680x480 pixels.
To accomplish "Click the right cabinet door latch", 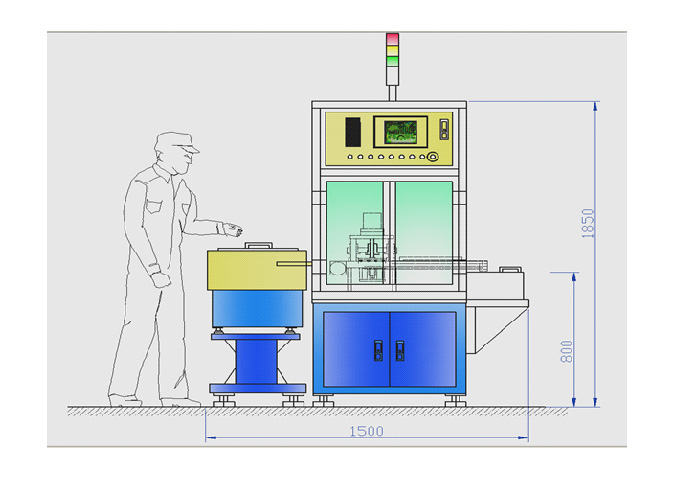I will click(x=400, y=350).
